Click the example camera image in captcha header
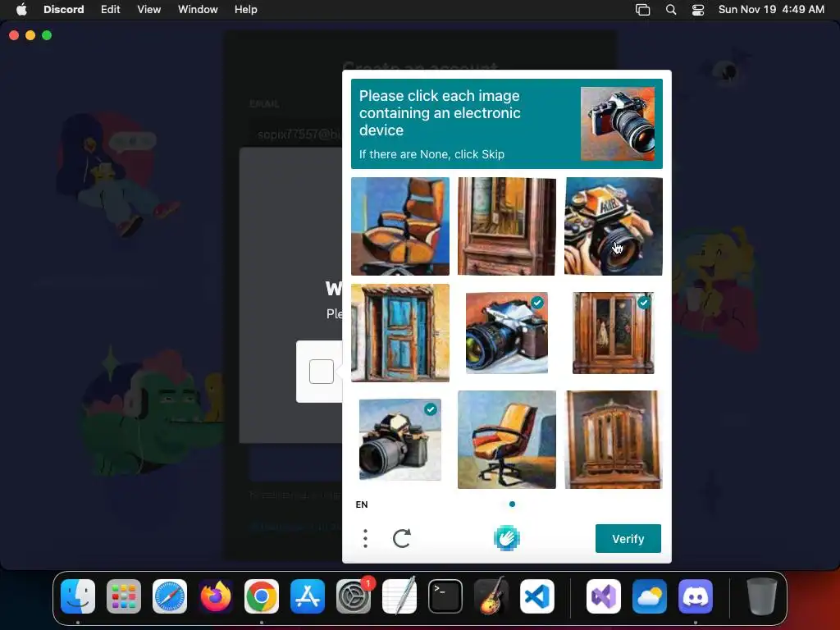 [617, 124]
